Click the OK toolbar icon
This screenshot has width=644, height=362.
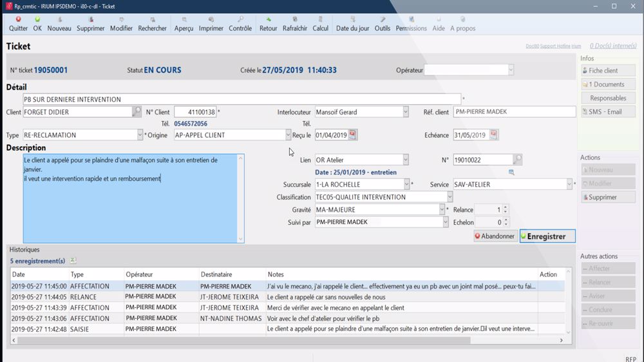click(37, 24)
